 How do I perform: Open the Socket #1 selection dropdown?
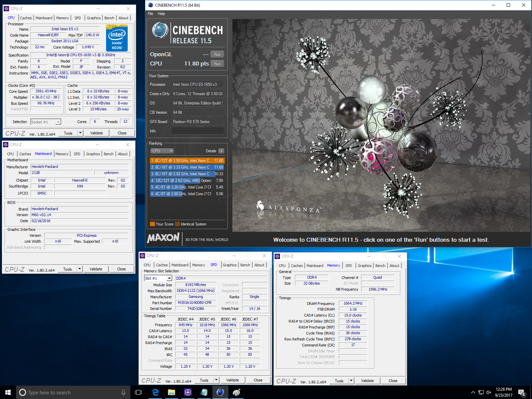(x=46, y=122)
